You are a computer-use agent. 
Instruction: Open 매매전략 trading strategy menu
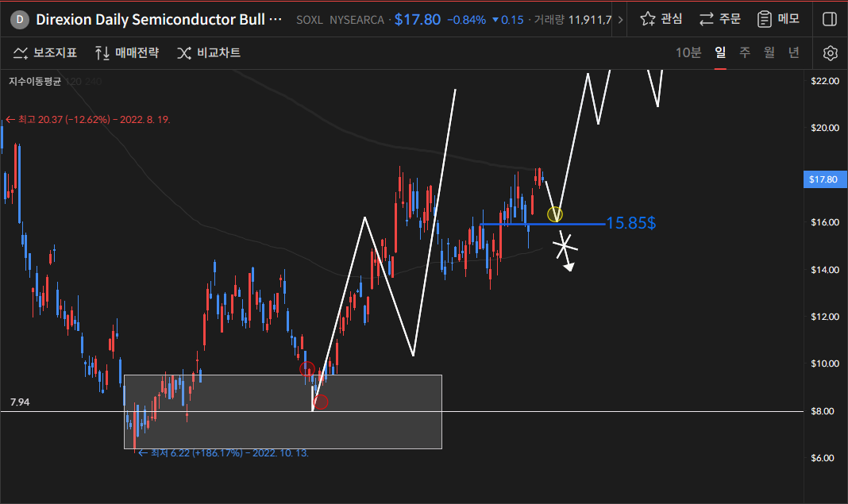pyautogui.click(x=126, y=52)
